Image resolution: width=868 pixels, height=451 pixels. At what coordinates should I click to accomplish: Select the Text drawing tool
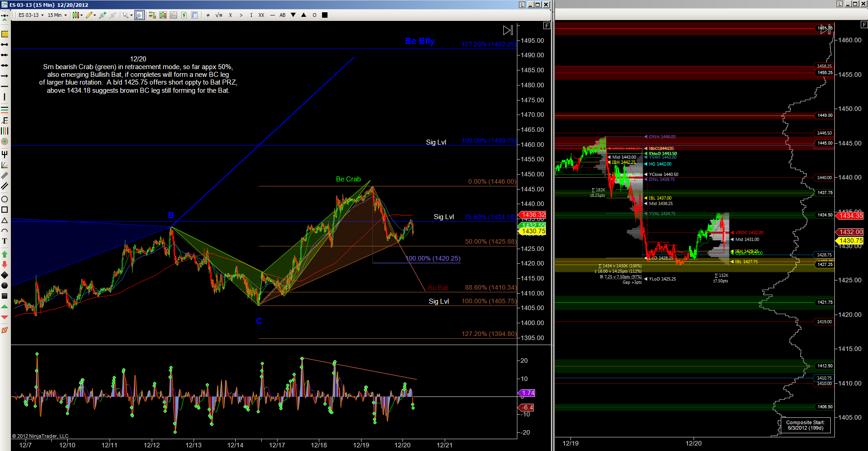(x=5, y=241)
